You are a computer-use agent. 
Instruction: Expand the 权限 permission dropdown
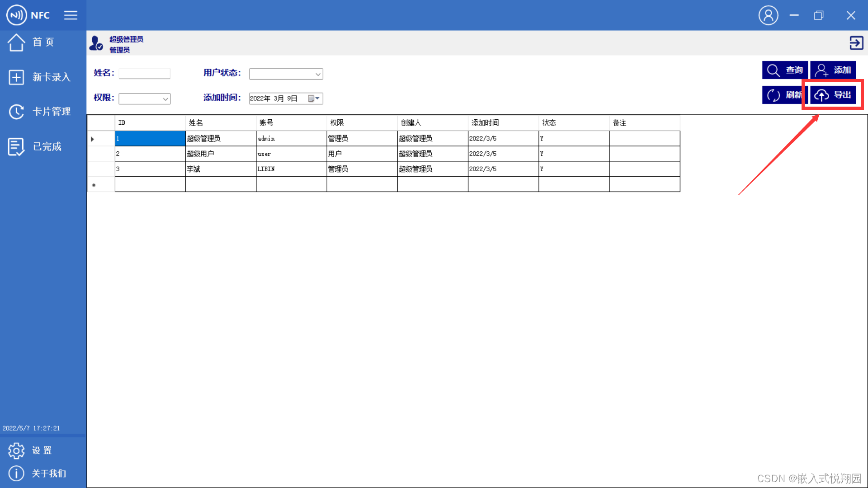click(x=165, y=99)
